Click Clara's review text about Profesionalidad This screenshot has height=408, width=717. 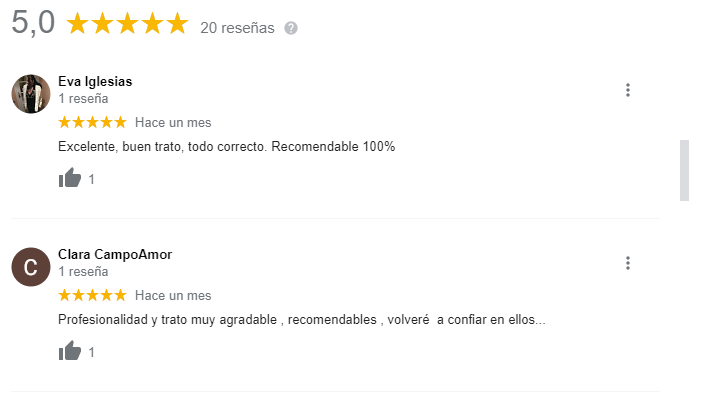(302, 320)
